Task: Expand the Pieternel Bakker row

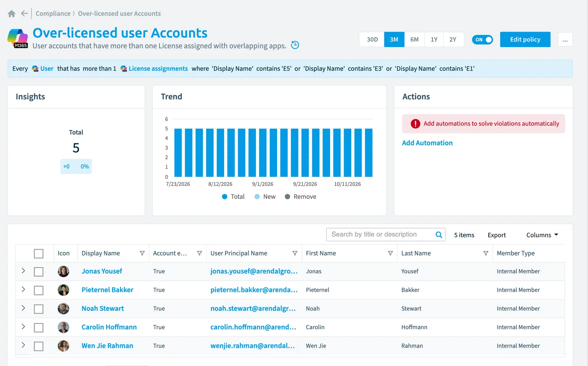Action: [23, 289]
